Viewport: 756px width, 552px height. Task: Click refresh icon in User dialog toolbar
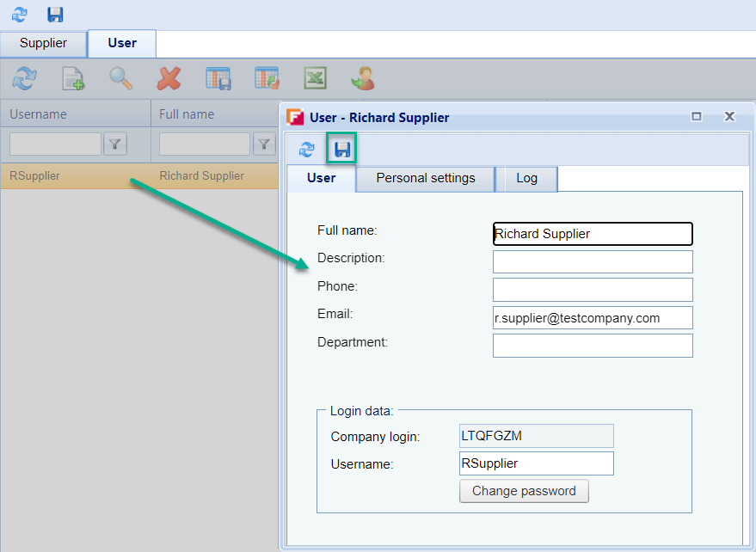tap(306, 150)
